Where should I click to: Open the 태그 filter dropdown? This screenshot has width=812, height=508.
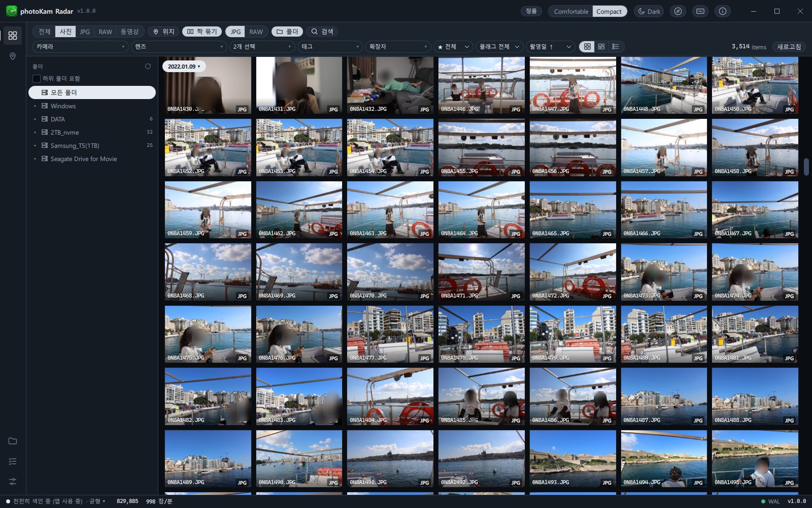click(330, 47)
